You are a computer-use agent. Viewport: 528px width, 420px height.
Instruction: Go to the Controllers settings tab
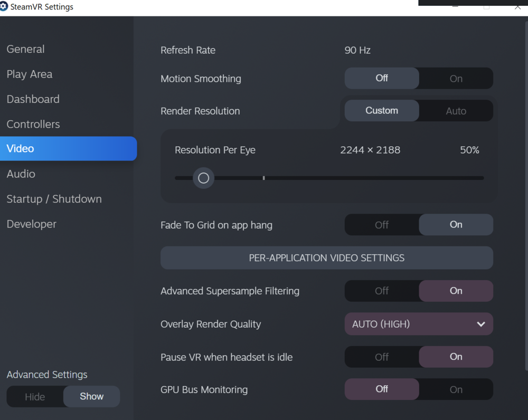(33, 125)
